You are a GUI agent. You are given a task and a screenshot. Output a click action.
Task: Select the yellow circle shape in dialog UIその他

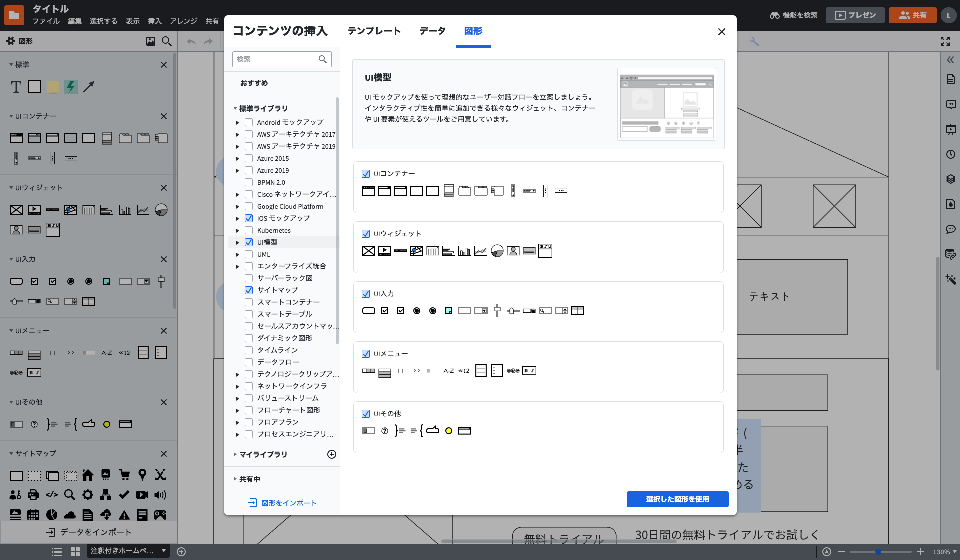(449, 431)
